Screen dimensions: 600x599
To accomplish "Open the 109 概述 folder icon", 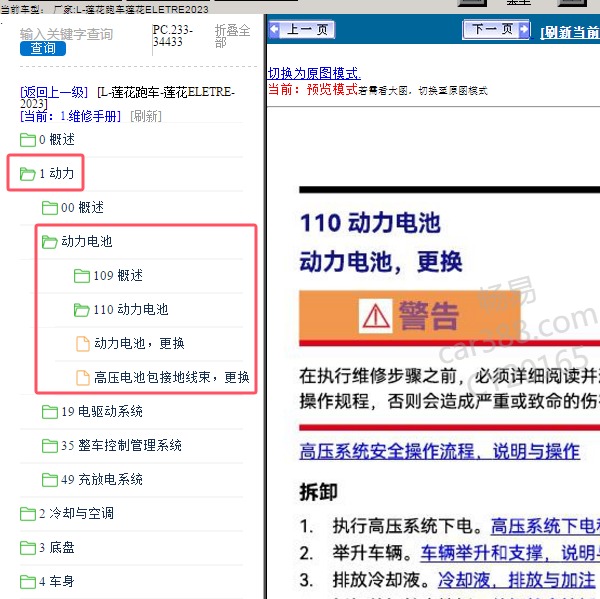I will tap(82, 276).
